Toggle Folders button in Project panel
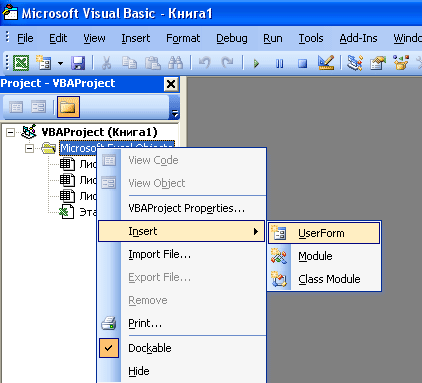Screen dimensions: 422x383 tap(68, 107)
